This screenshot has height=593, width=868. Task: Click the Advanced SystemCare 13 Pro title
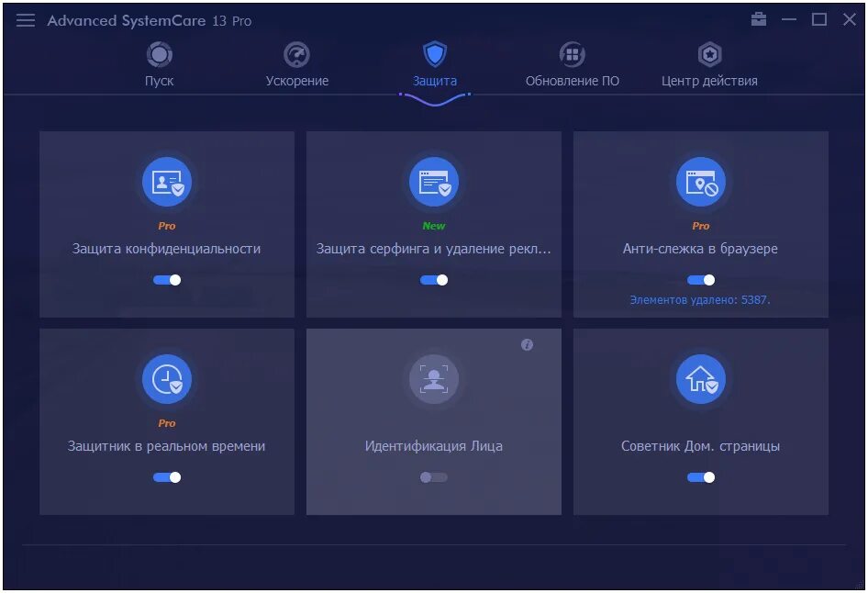(150, 21)
